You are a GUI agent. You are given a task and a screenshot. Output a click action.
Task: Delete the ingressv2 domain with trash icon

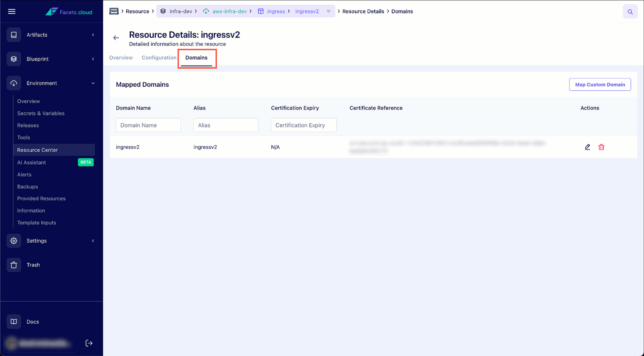point(601,147)
